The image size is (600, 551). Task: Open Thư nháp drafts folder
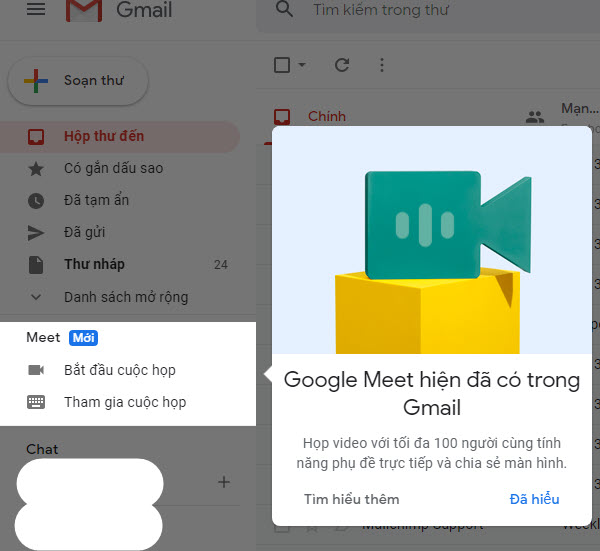coord(94,264)
